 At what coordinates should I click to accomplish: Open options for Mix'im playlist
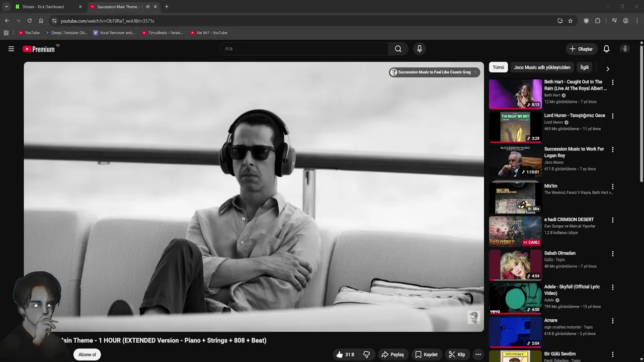click(612, 187)
